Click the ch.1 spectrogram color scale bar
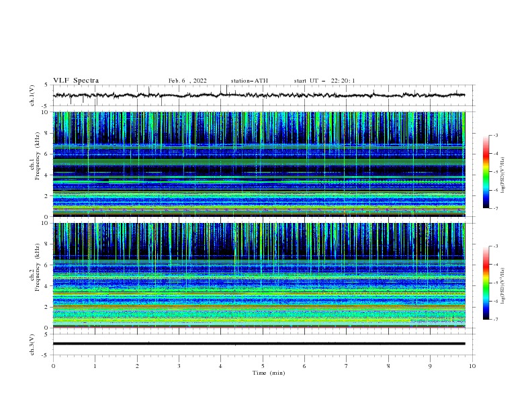 [x=486, y=172]
